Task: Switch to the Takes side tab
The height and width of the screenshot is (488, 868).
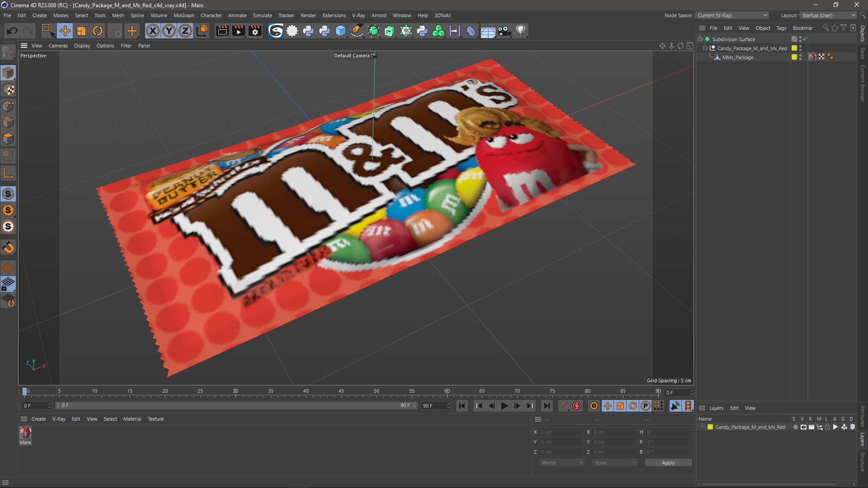Action: coord(863,53)
